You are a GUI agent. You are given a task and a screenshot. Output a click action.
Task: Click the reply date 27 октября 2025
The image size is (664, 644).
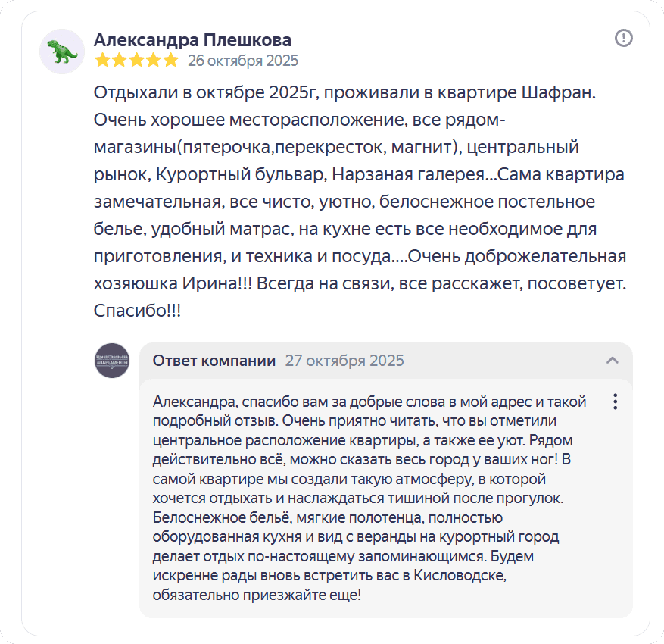[344, 361]
